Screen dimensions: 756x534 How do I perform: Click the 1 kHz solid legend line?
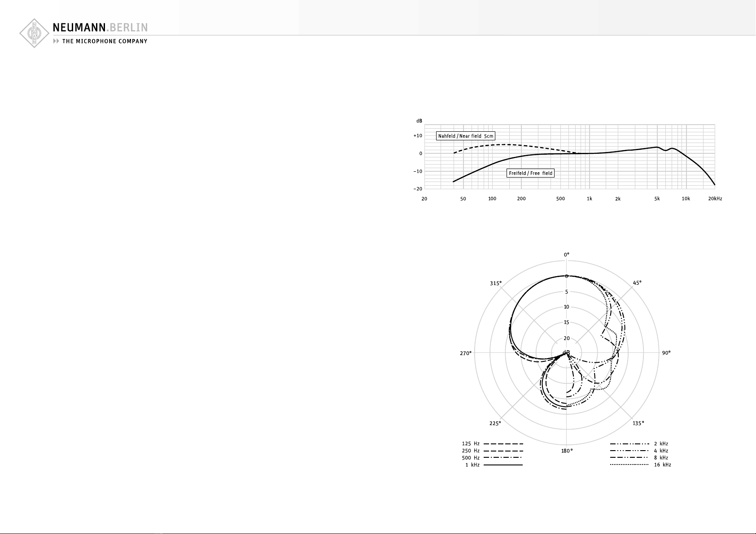click(x=503, y=465)
